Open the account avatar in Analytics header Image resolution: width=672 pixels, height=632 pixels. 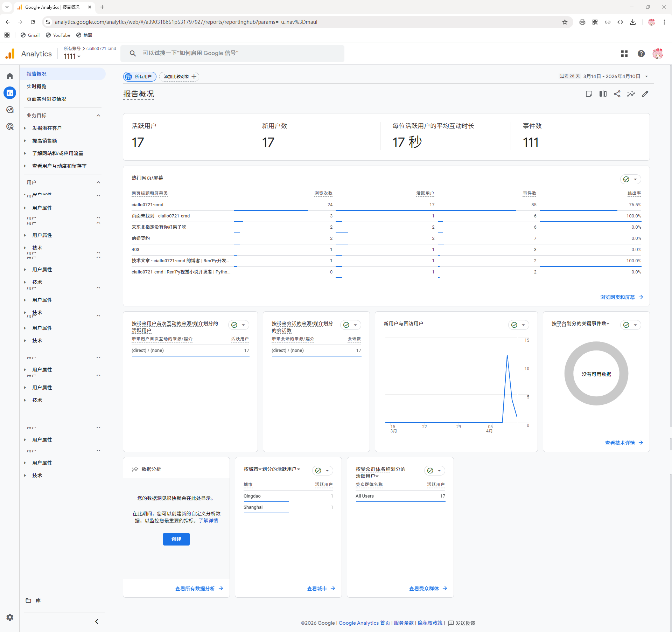(658, 54)
